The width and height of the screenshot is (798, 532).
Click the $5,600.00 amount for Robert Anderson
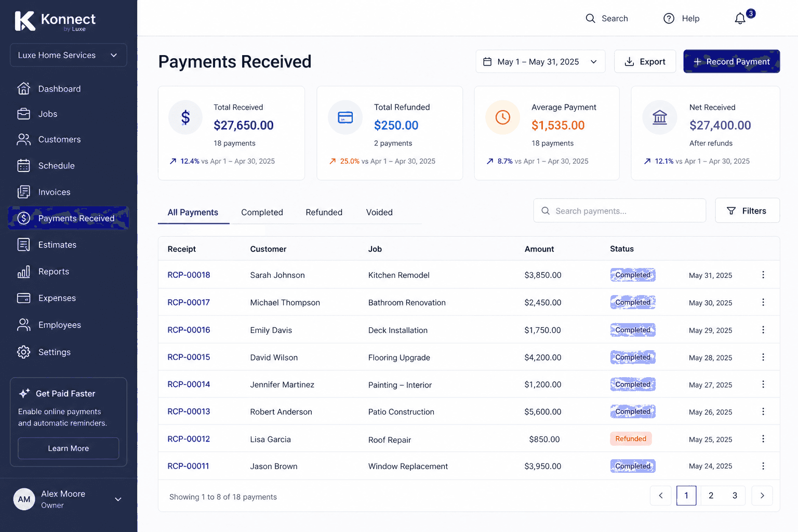[543, 412]
